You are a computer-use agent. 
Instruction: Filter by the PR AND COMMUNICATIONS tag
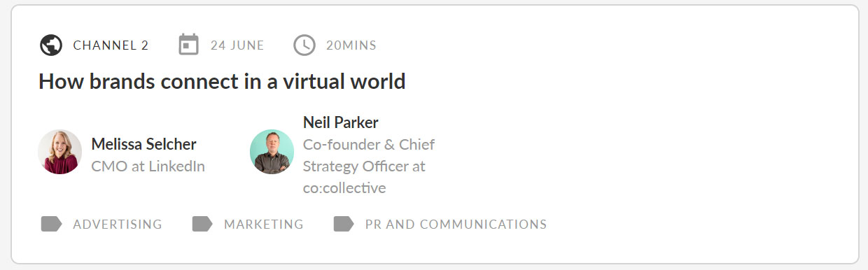click(456, 225)
